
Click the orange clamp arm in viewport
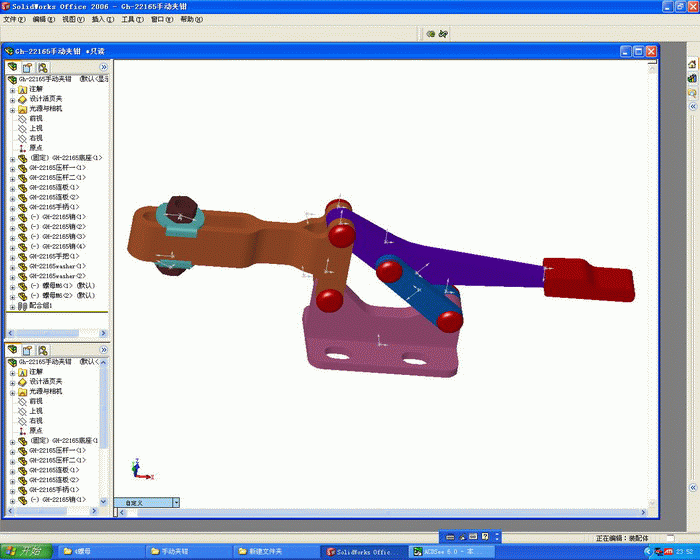click(x=232, y=241)
